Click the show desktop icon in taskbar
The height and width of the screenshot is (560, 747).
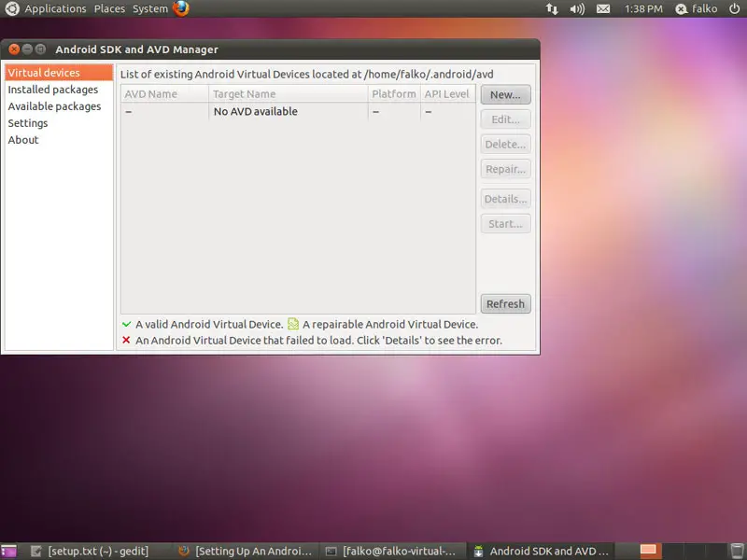pos(8,551)
